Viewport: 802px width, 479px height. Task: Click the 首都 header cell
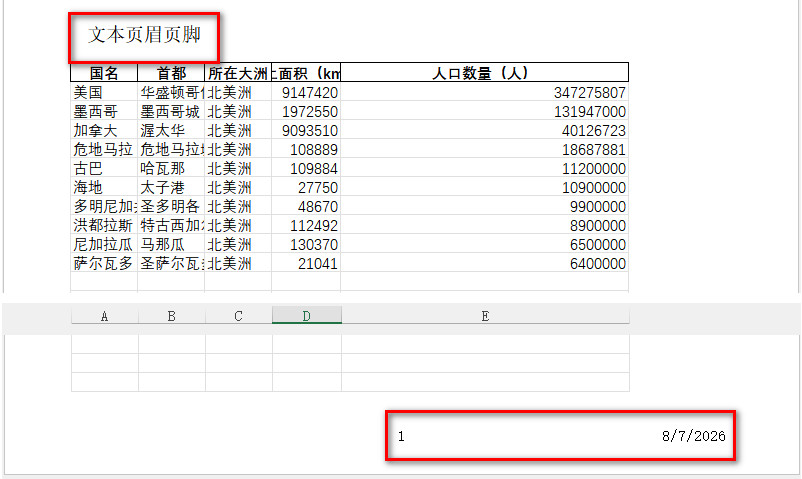point(171,73)
